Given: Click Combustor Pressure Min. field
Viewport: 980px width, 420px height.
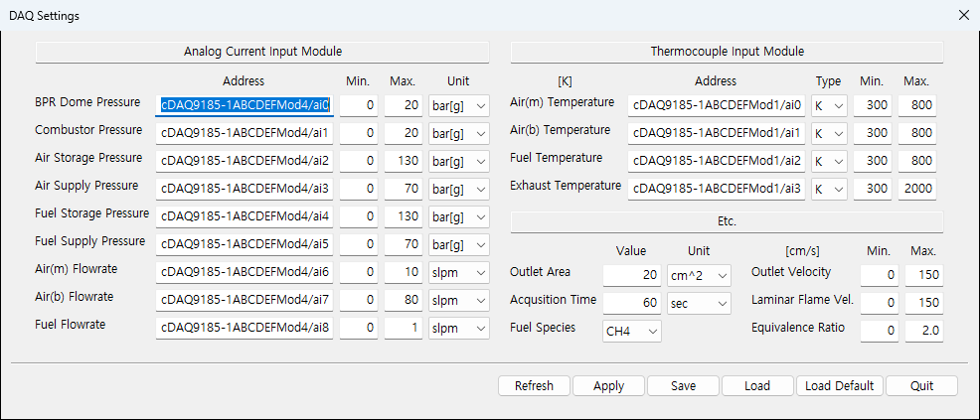Looking at the screenshot, I should coord(359,134).
